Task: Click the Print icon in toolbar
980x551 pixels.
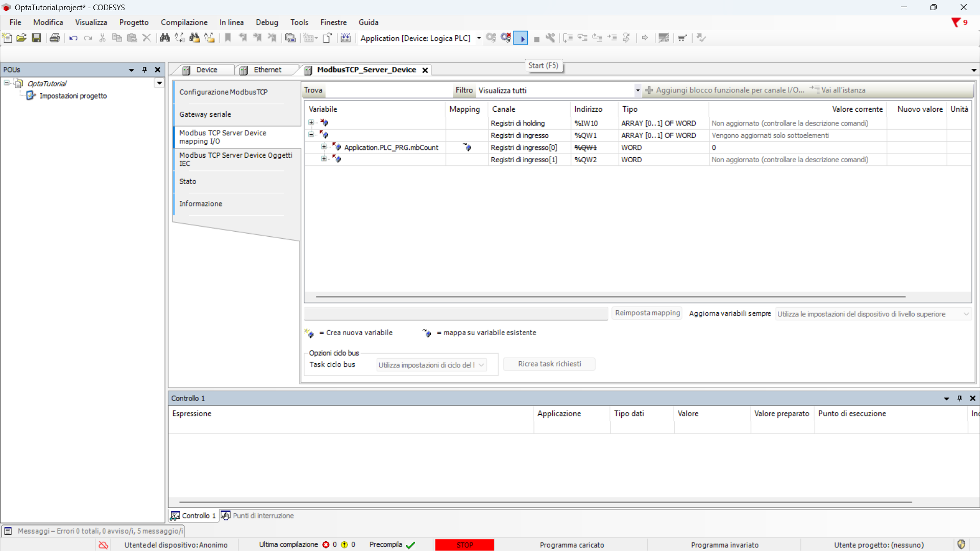Action: click(x=55, y=38)
